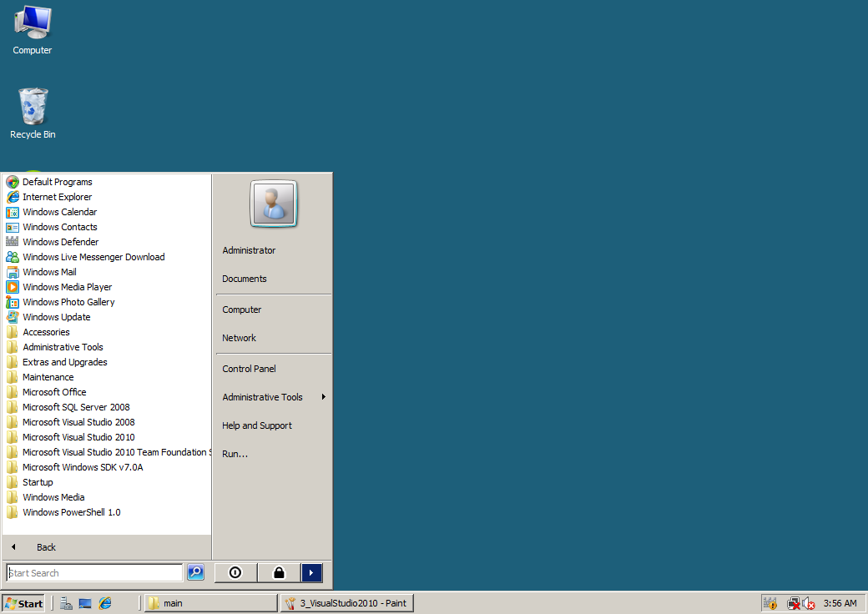The height and width of the screenshot is (614, 868).
Task: Click Server Manager quick launch icon
Action: click(x=67, y=603)
